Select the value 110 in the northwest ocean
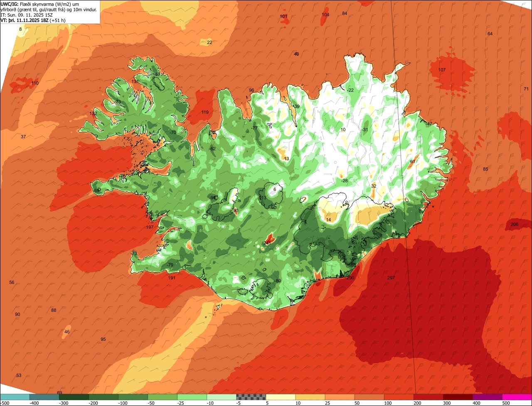 pos(35,83)
